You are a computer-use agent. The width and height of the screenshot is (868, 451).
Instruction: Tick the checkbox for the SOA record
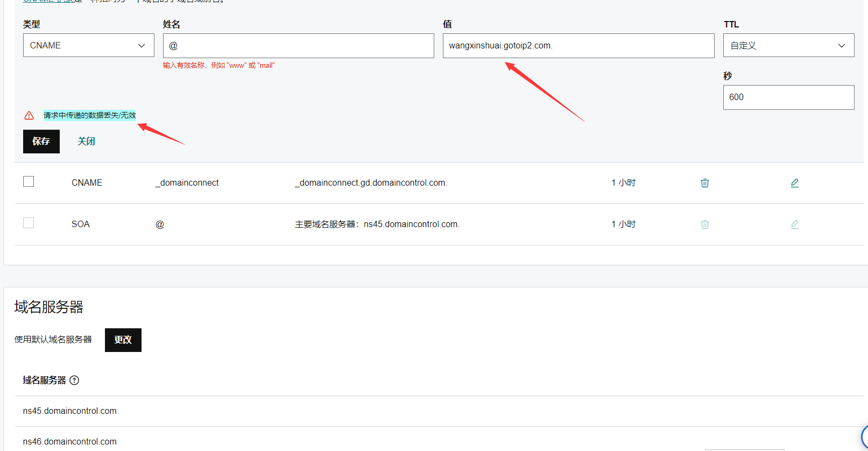coord(29,223)
